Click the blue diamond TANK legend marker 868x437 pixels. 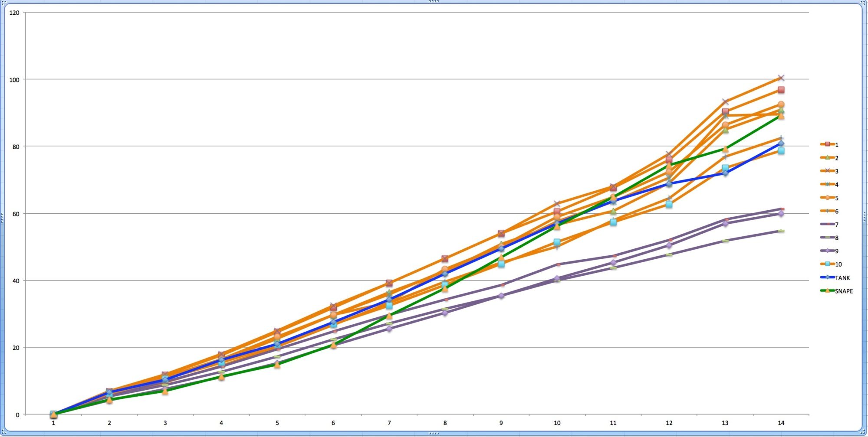pos(827,277)
